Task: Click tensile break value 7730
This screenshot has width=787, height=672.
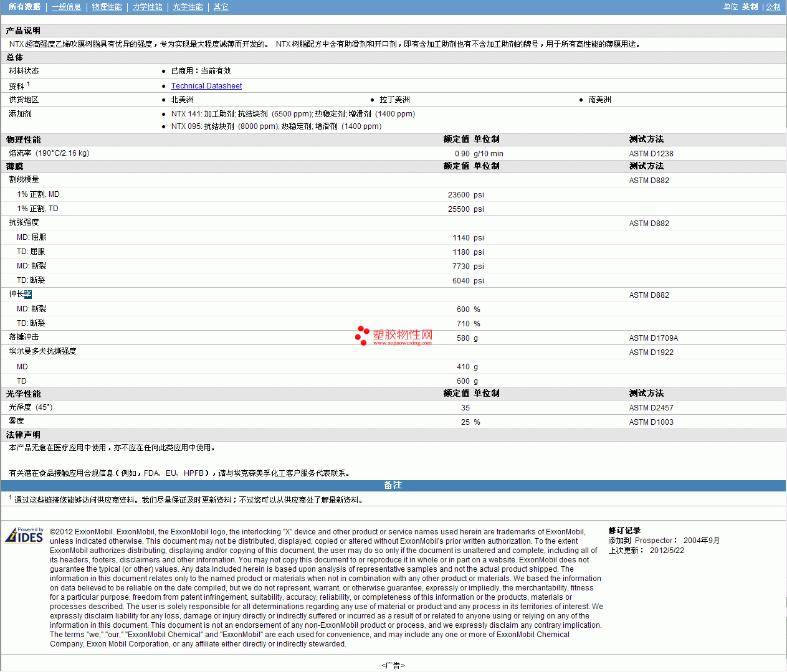Action: point(461,267)
